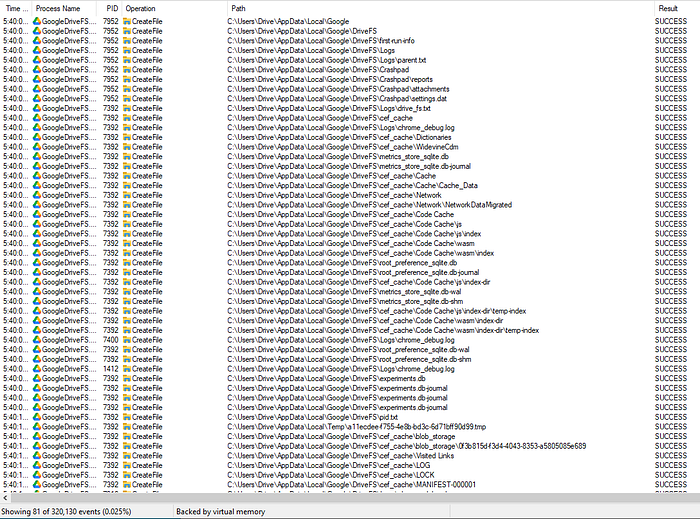Image resolution: width=700 pixels, height=519 pixels.
Task: Click CreateFile icon in cef_cache\LOG row
Action: coord(127,465)
